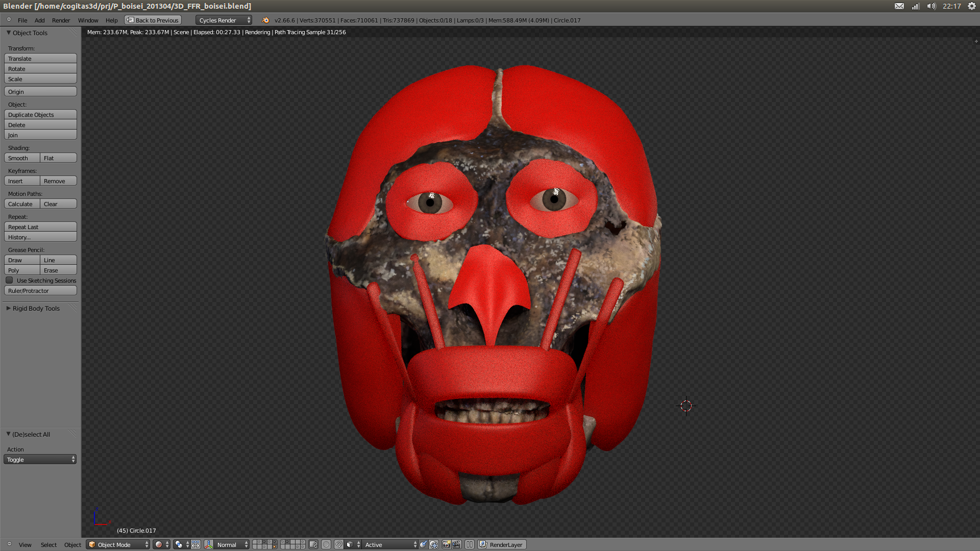The width and height of the screenshot is (980, 551).
Task: Click the proportional editing circle icon
Action: (x=326, y=544)
